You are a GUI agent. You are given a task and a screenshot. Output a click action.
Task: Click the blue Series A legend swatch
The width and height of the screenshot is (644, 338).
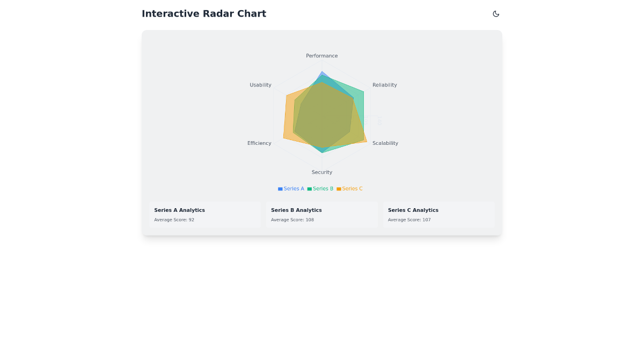tap(280, 188)
